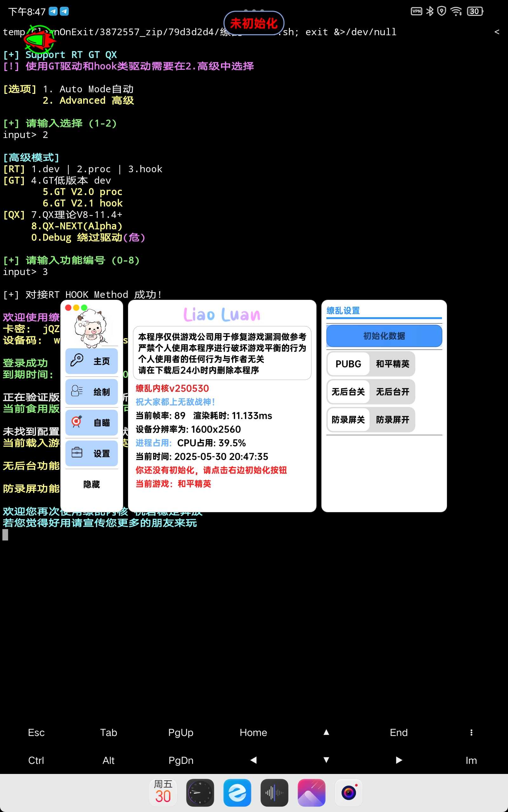Open the sound recorder app in the dock
The image size is (508, 812).
tap(275, 793)
